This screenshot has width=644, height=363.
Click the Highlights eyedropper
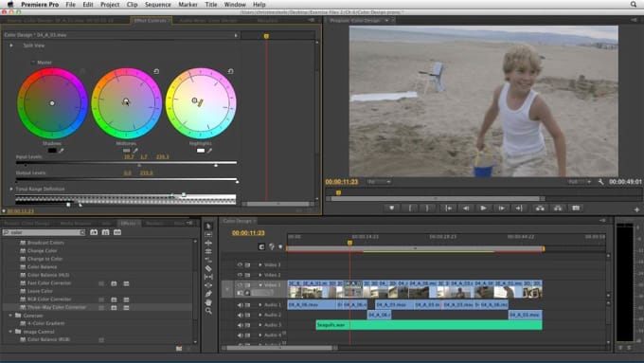[x=209, y=151]
